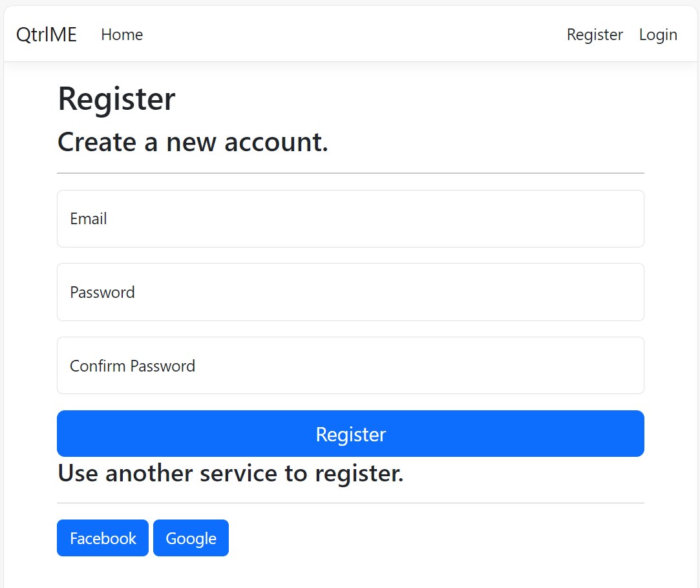Click the QtrlME brand logo link
Screen dimensions: 700x588
pyautogui.click(x=47, y=35)
